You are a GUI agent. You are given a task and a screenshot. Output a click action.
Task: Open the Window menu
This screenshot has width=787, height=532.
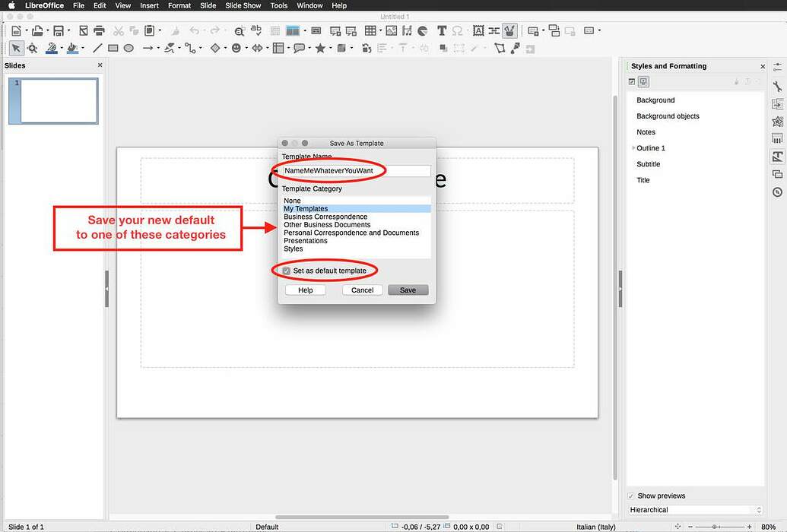[x=309, y=5]
